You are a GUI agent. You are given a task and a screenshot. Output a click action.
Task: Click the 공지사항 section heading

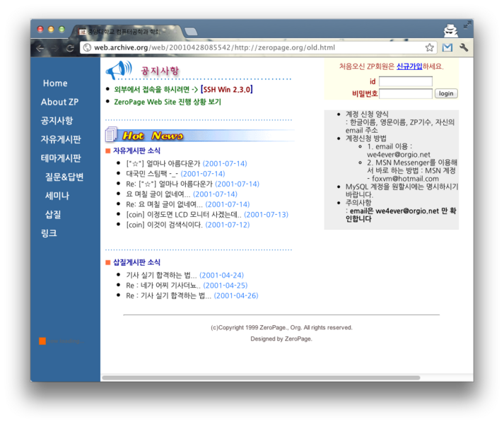click(160, 71)
